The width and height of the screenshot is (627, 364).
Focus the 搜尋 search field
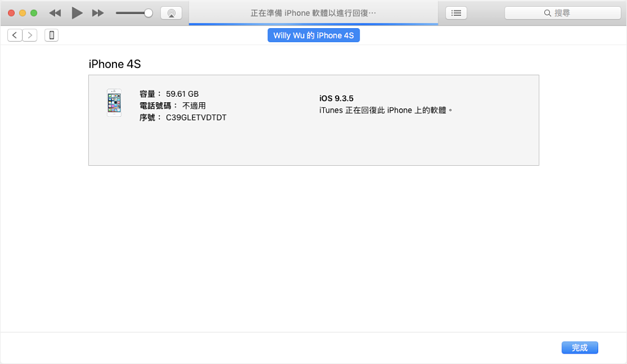click(563, 13)
